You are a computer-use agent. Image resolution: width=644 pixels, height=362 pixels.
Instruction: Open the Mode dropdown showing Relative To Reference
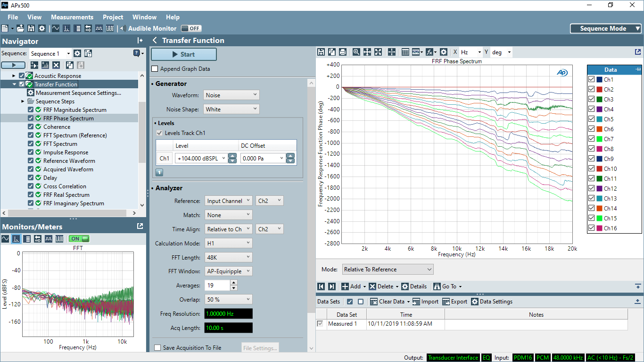click(x=388, y=269)
